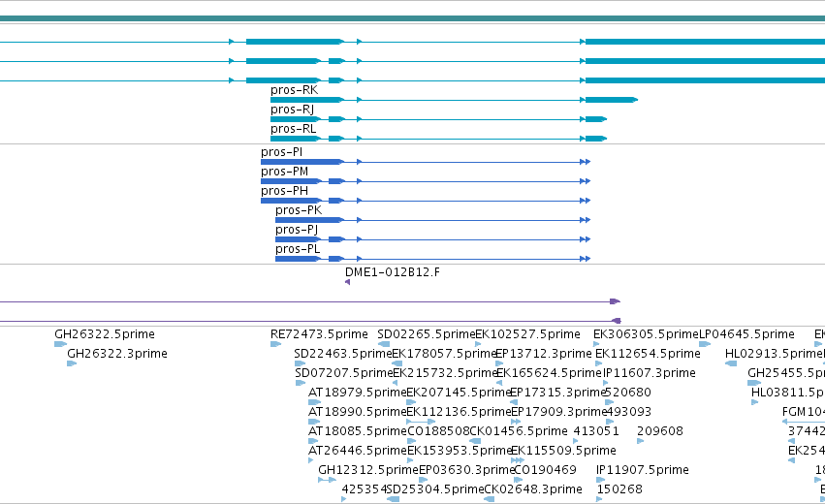Open EST GH26322.3prime
Viewport: 825px width, 504px height.
point(116,354)
